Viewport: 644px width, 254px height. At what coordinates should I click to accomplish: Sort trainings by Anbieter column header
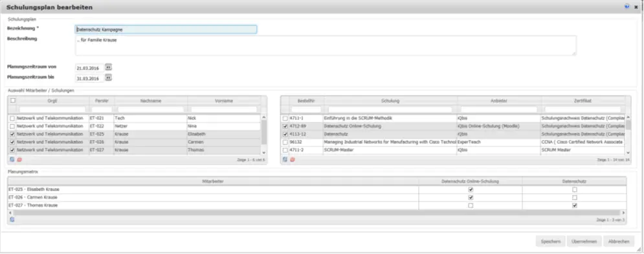(x=499, y=100)
